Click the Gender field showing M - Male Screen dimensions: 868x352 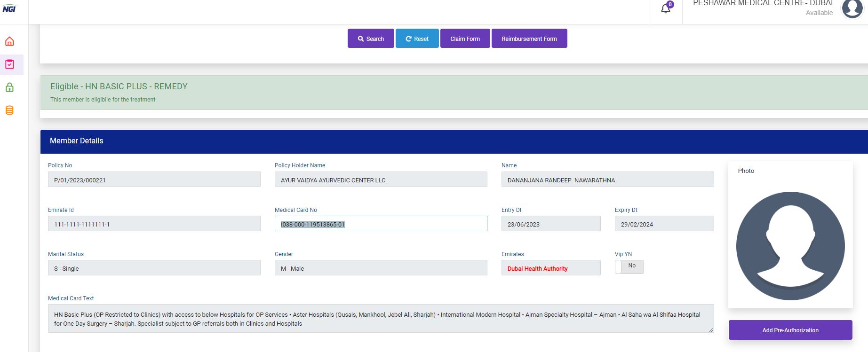coord(381,268)
